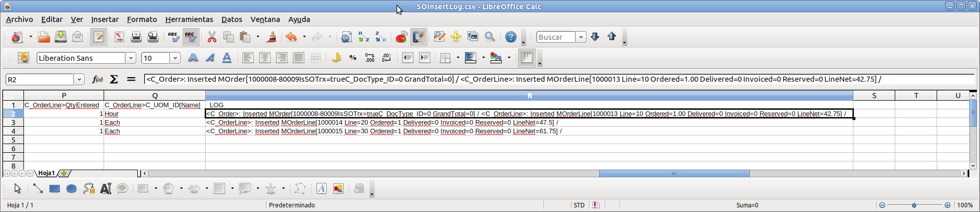Undo the last action
Viewport: 980px width, 212px height.
click(x=291, y=37)
